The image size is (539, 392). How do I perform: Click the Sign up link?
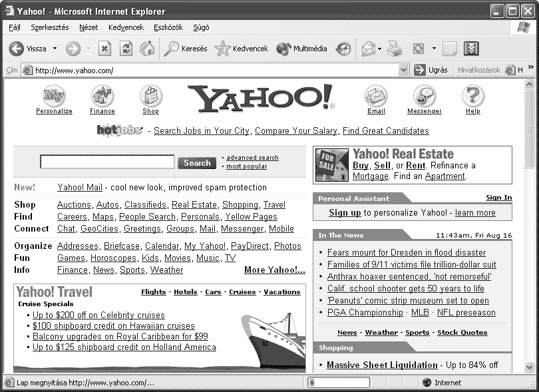(345, 212)
